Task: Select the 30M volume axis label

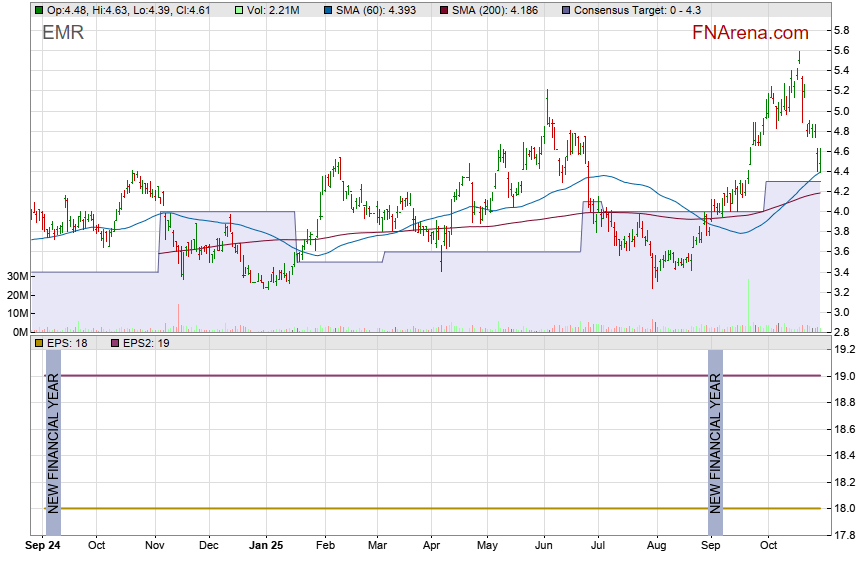Action: (x=16, y=276)
